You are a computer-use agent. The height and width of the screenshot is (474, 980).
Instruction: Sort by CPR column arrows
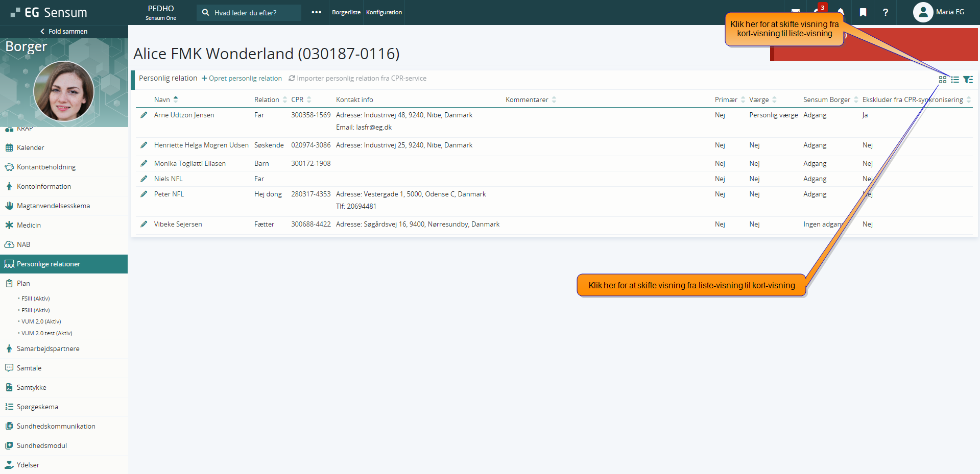(x=308, y=99)
